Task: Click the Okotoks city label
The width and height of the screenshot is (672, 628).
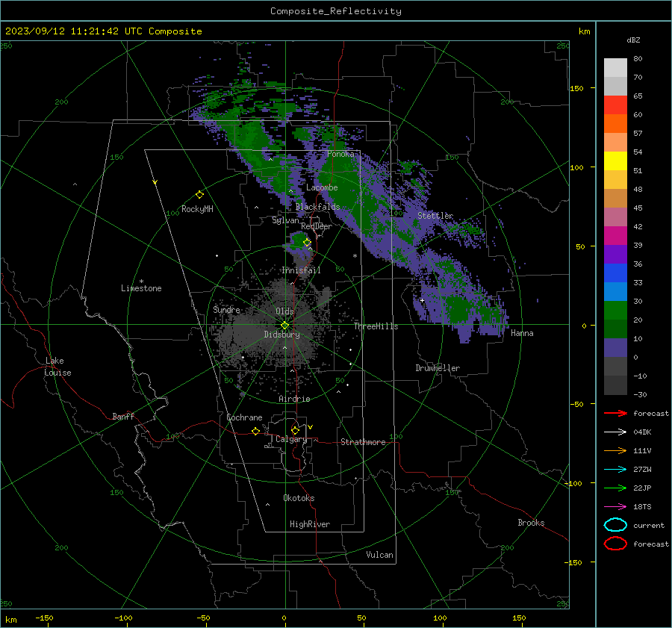Action: [x=299, y=498]
